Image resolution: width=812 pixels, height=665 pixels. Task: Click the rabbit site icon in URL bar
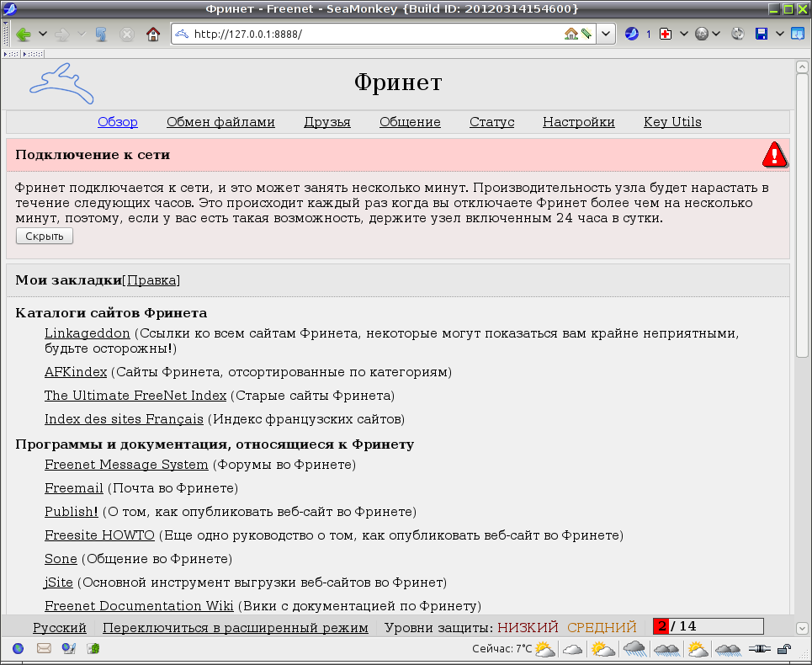(181, 35)
